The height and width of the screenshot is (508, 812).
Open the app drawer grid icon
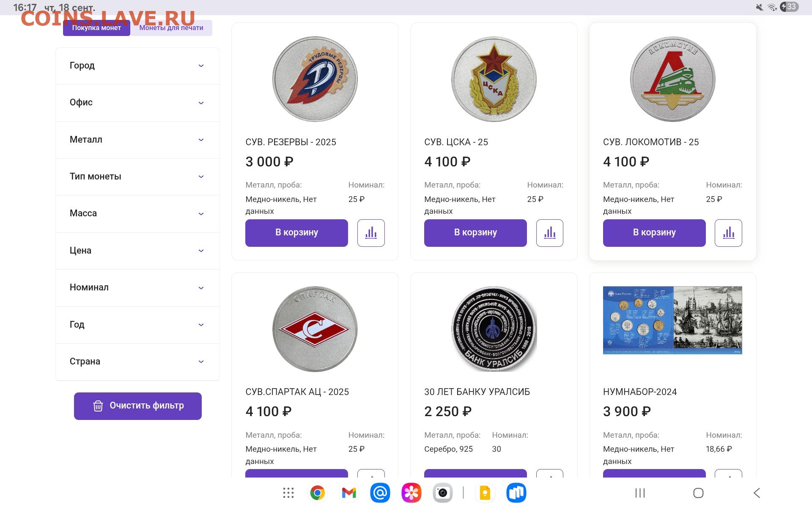(x=288, y=493)
